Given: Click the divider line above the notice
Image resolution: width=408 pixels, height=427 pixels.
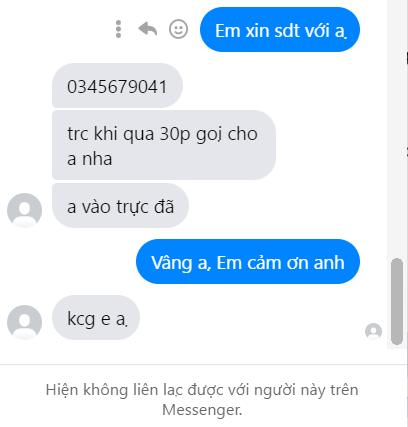Looking at the screenshot, I should tap(204, 365).
